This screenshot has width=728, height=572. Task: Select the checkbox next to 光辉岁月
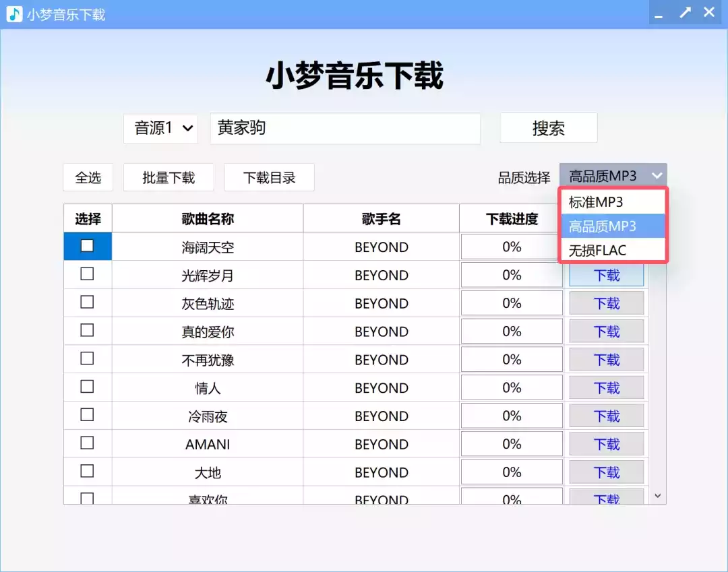point(87,274)
